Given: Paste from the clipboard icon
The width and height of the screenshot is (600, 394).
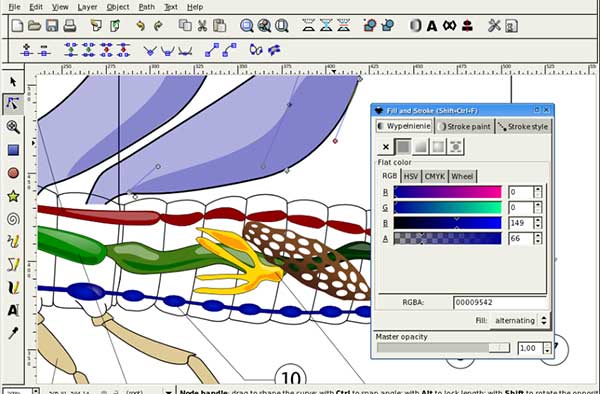Looking at the screenshot, I should tap(219, 26).
